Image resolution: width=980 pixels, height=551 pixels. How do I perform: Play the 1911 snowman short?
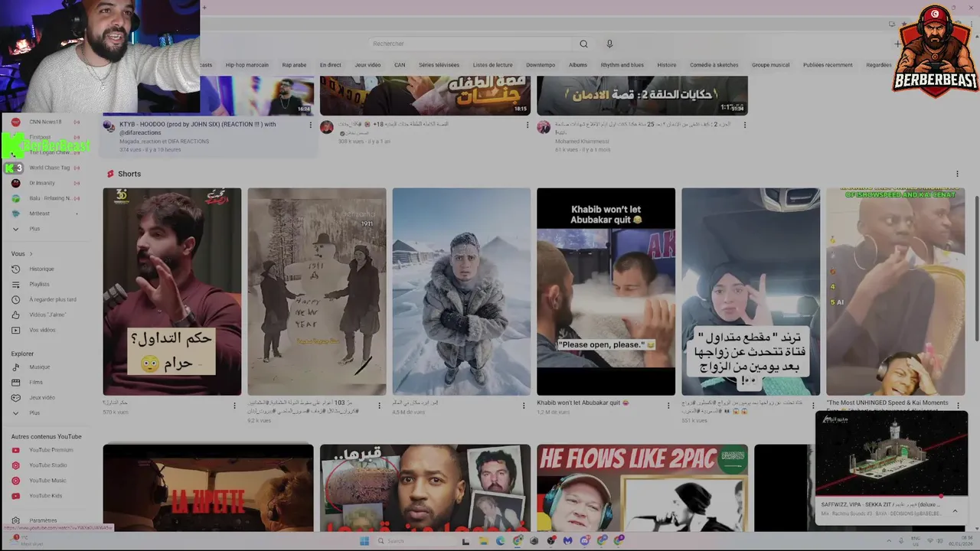317,292
